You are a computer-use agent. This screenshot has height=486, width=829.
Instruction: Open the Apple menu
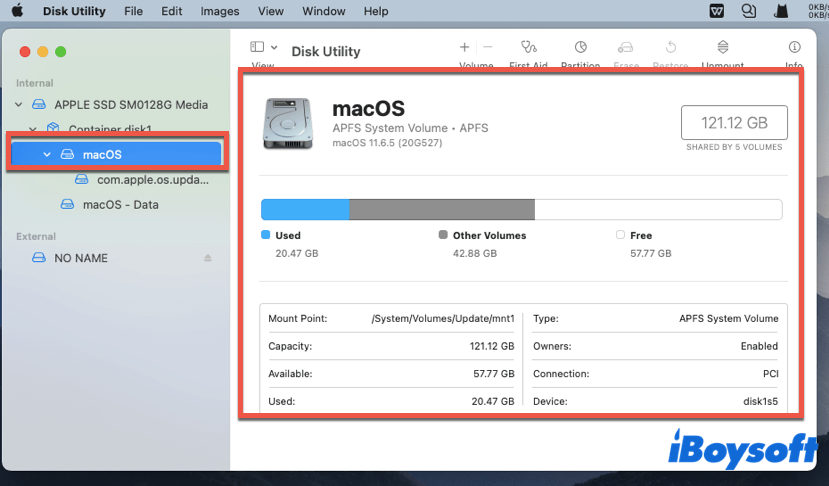[x=17, y=11]
